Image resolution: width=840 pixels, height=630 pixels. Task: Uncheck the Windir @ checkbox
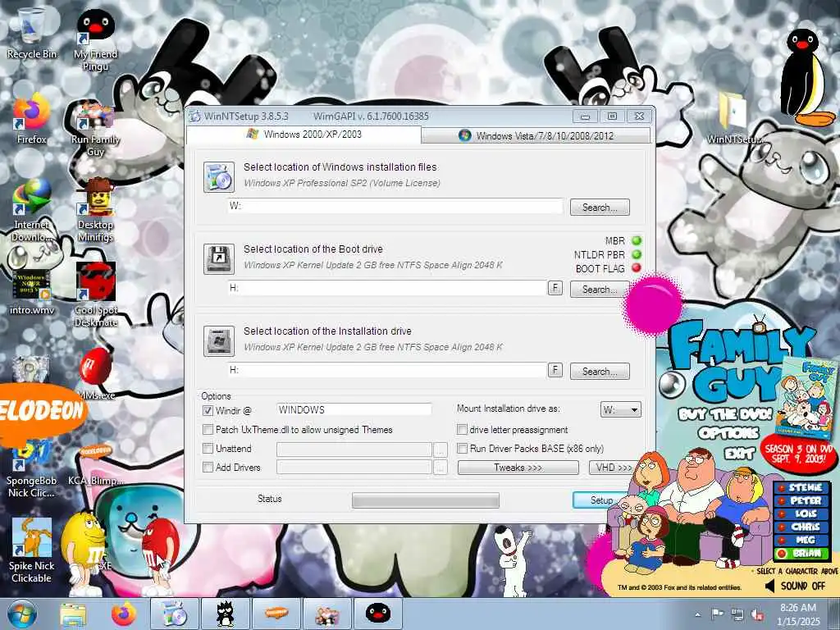click(208, 411)
